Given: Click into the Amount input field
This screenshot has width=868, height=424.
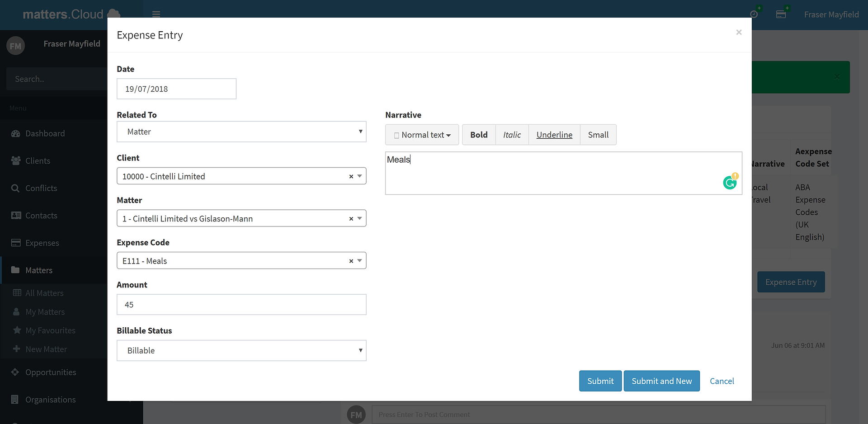Looking at the screenshot, I should tap(241, 305).
